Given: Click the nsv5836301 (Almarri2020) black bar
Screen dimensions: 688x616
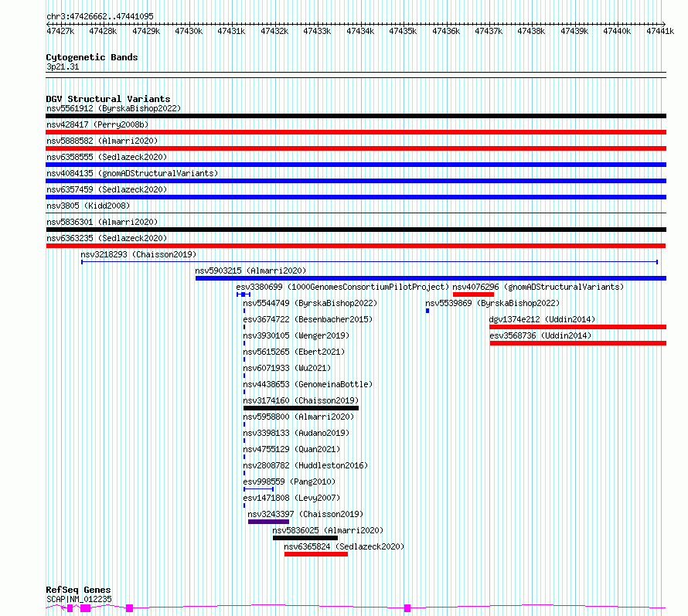Looking at the screenshot, I should (x=356, y=230).
